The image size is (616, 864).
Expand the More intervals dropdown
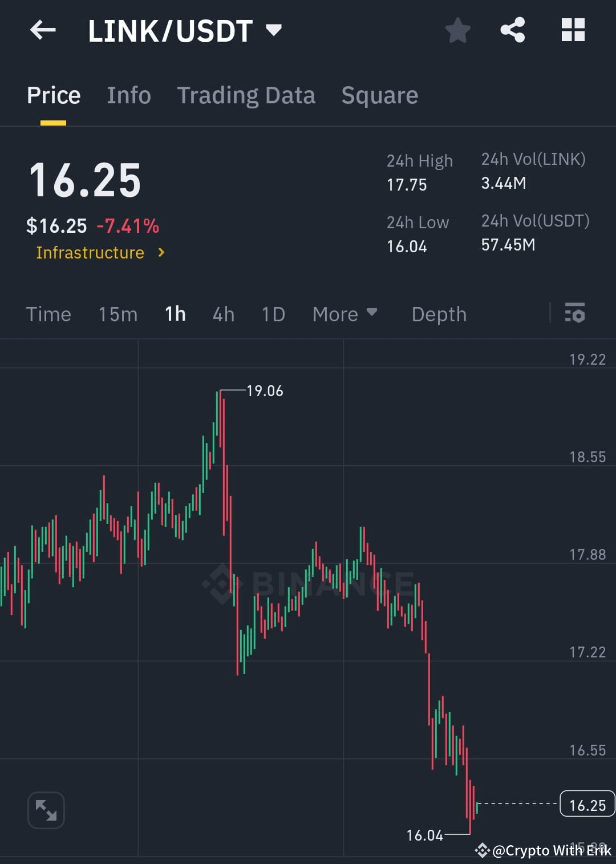[x=345, y=313]
